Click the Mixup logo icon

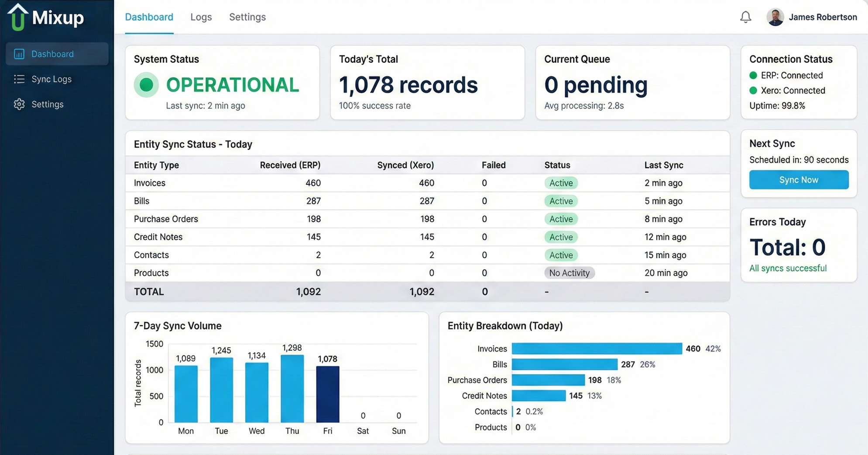click(17, 17)
